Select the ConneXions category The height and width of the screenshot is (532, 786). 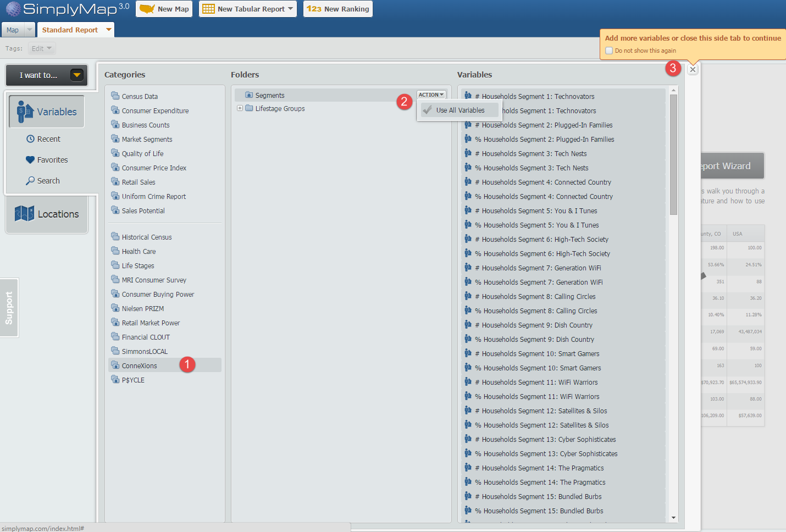pos(165,365)
